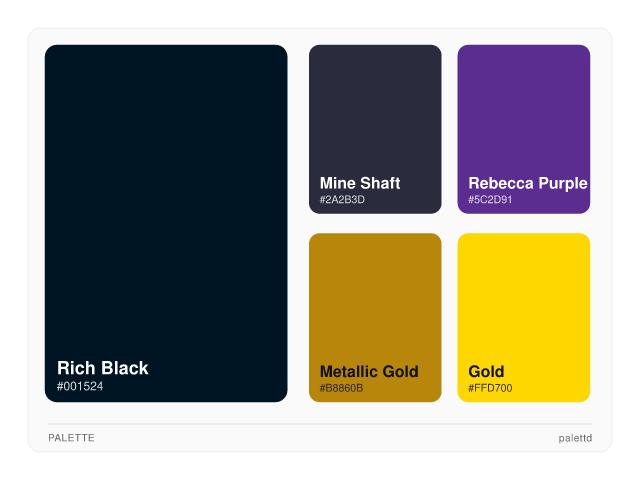Click the "Metallic Gold" name label

click(x=369, y=372)
